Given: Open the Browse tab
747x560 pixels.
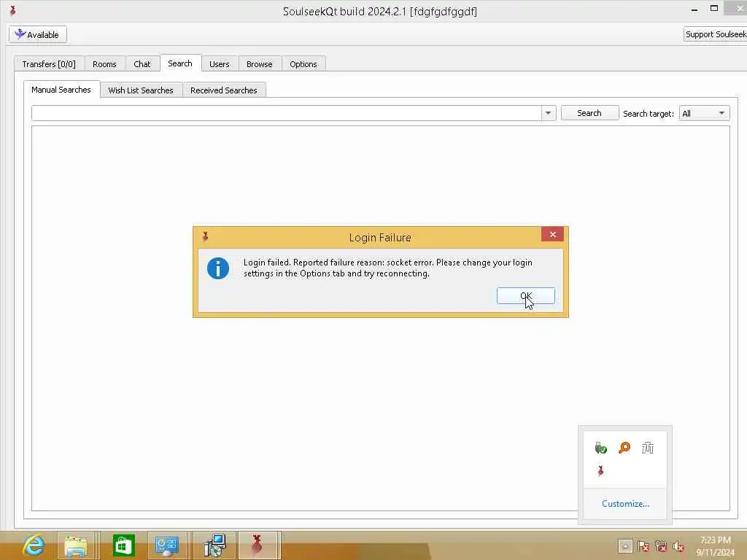Looking at the screenshot, I should click(x=260, y=64).
